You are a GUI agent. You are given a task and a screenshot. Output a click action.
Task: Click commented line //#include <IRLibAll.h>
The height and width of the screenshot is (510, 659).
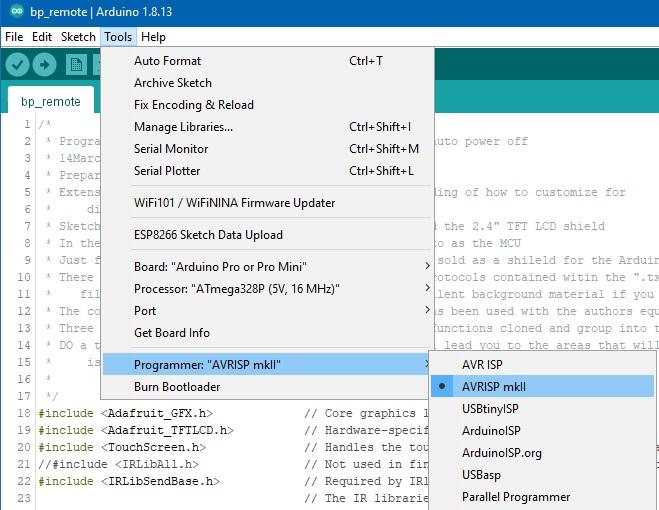click(x=119, y=464)
